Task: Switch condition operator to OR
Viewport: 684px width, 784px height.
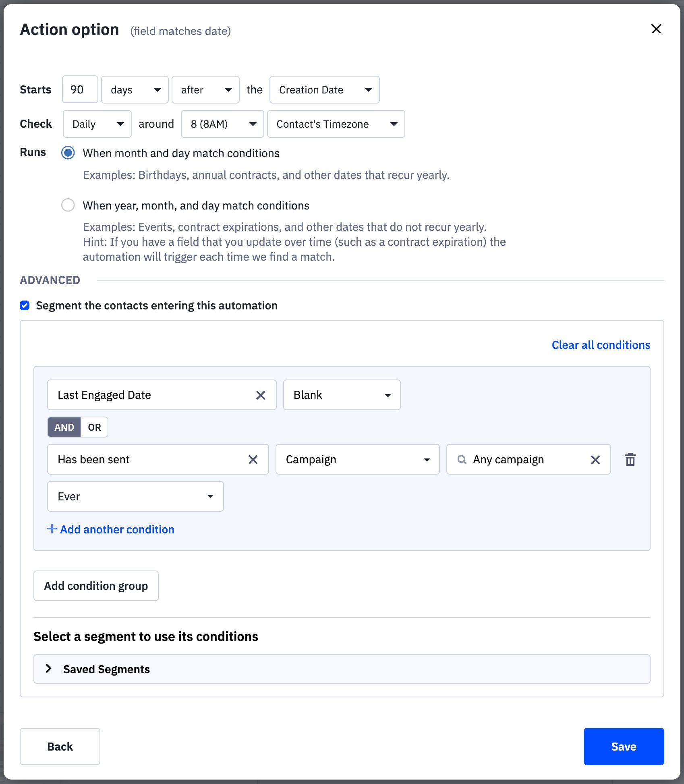Action: click(94, 427)
